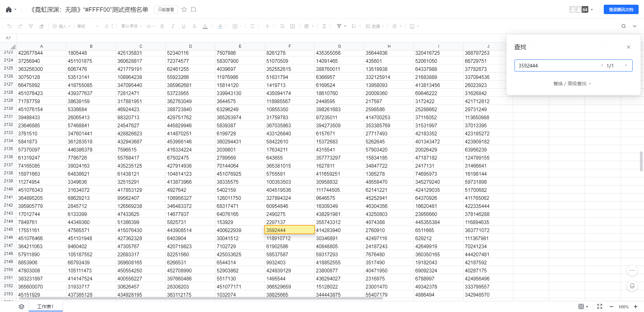644x312 pixels.
Task: Select row 2145 header
Action: pos(8,229)
